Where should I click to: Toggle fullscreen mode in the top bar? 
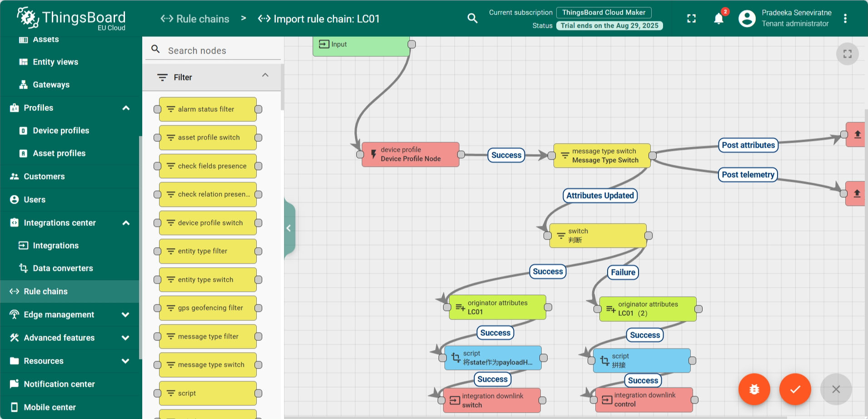tap(691, 18)
